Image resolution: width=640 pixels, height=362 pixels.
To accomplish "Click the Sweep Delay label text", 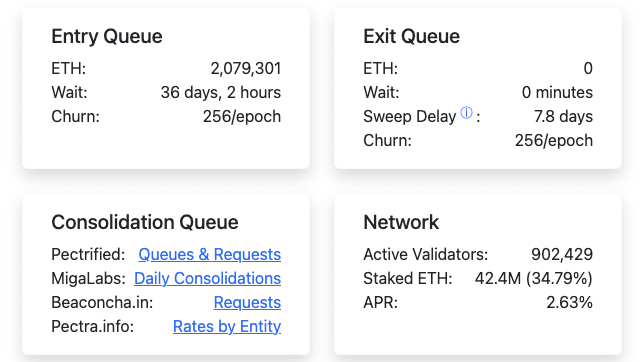I will pos(409,117).
